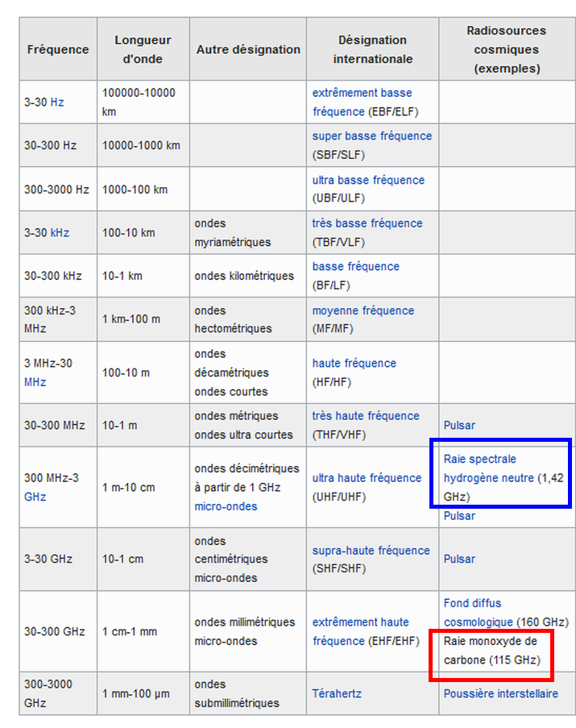Select the 'ondes décamétriques ondes courtes' cell
Viewport: 576px width, 728px height.
click(248, 372)
